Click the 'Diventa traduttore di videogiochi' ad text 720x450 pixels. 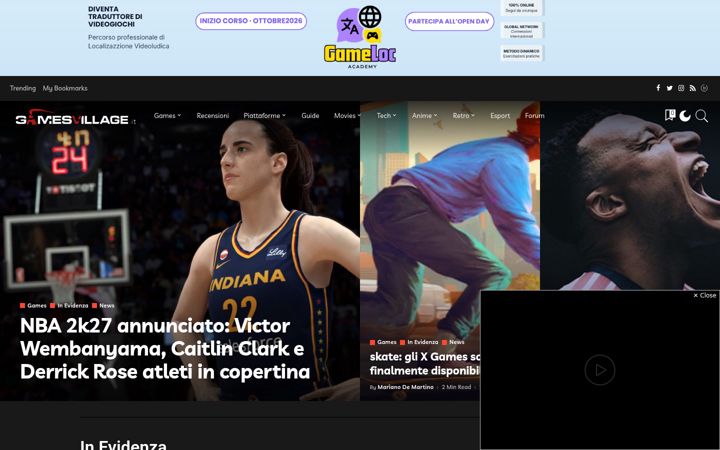coord(115,17)
